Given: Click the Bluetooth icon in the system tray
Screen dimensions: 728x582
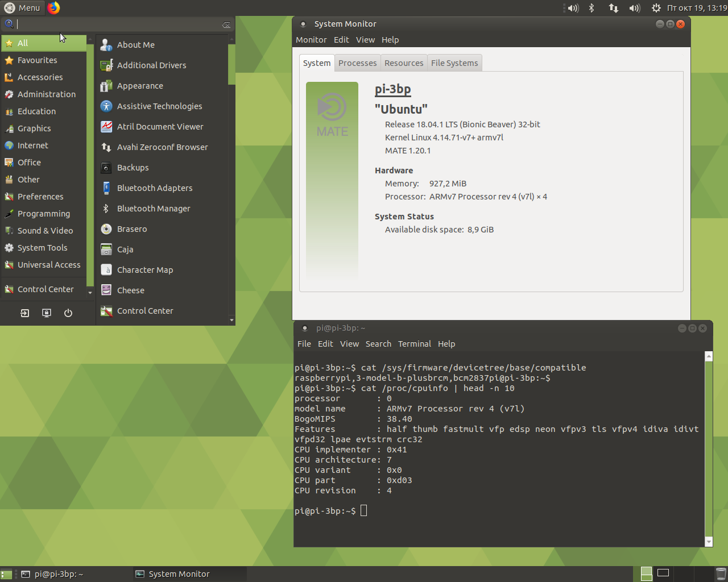Looking at the screenshot, I should pyautogui.click(x=591, y=8).
